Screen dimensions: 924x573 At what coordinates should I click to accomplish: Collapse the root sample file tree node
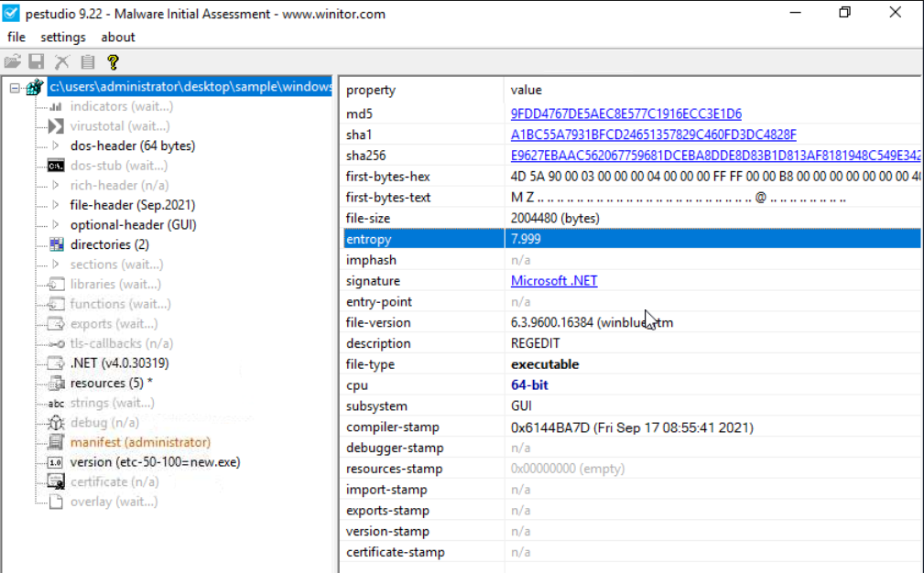(15, 87)
